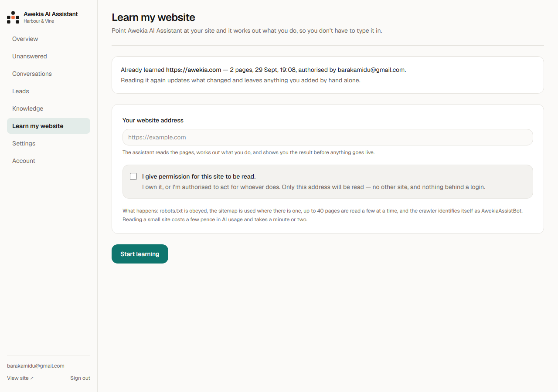Open the Knowledge section
The width and height of the screenshot is (558, 392).
[48, 108]
